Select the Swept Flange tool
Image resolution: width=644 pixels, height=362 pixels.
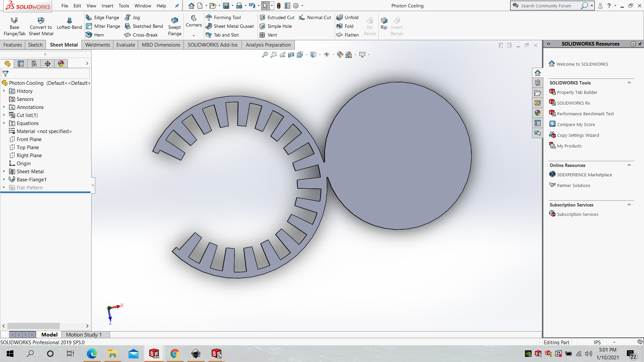click(x=174, y=26)
